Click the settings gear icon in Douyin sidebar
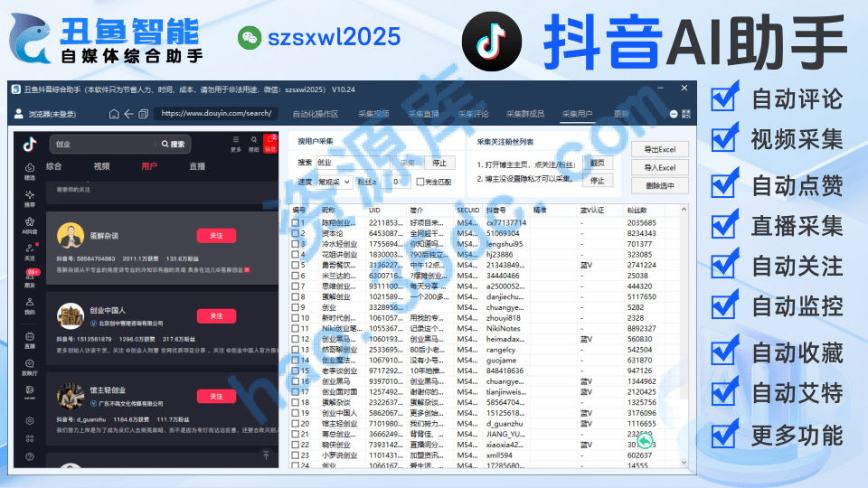This screenshot has width=868, height=488. [30, 420]
